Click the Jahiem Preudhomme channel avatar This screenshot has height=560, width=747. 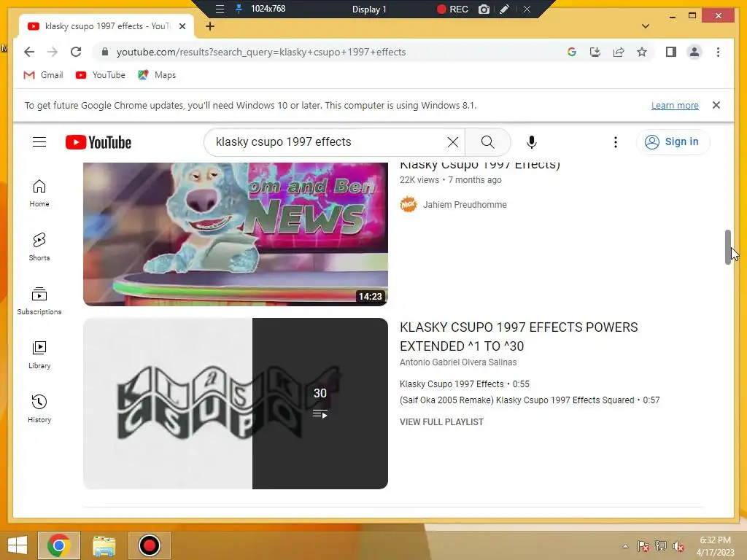pyautogui.click(x=409, y=204)
